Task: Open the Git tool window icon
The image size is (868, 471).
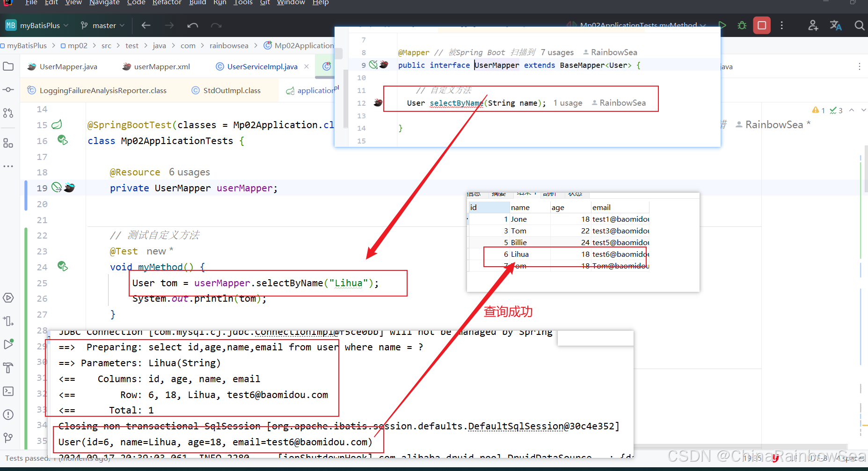Action: coord(8,438)
